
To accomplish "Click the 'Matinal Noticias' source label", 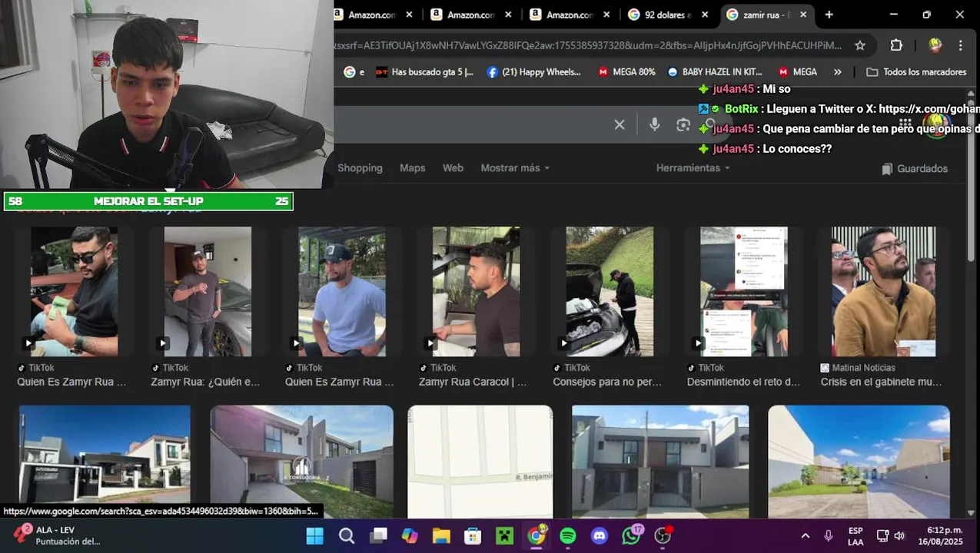I will (863, 368).
